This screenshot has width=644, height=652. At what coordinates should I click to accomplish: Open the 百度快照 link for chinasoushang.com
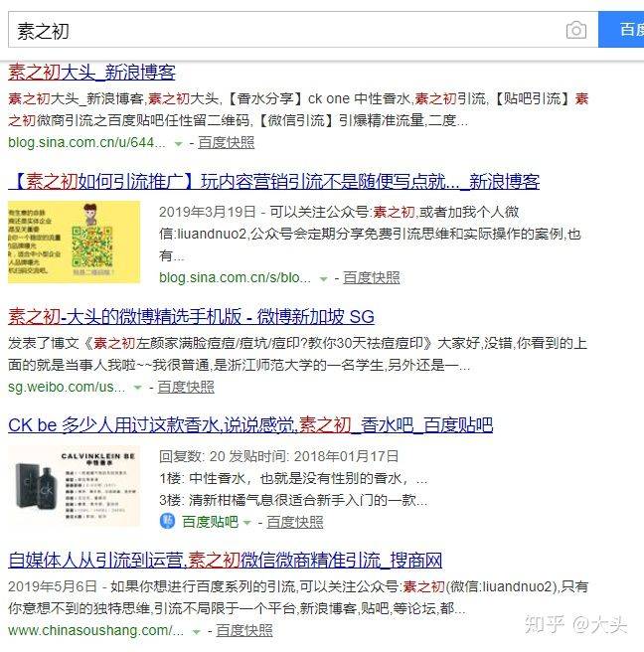tap(244, 631)
